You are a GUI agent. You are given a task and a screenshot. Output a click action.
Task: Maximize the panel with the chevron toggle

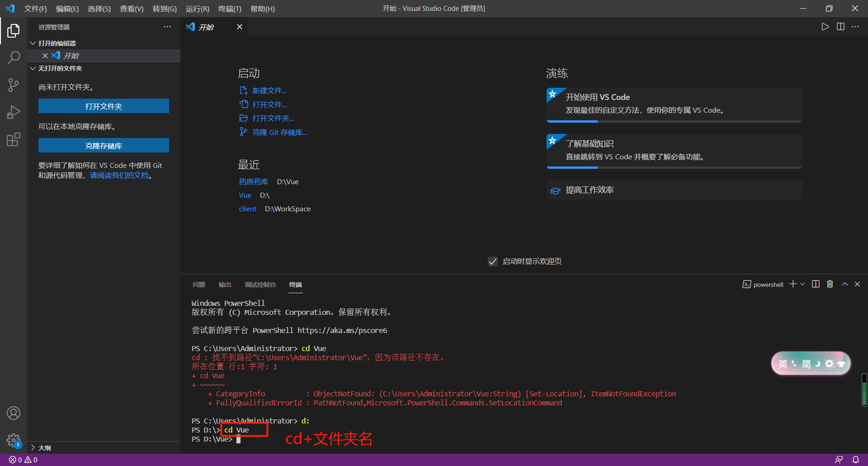click(x=844, y=284)
